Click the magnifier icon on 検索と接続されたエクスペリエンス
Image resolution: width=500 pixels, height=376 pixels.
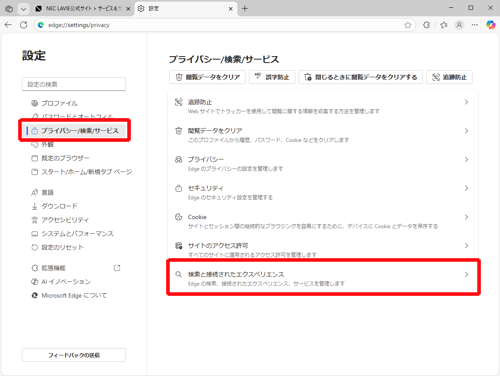tap(179, 274)
